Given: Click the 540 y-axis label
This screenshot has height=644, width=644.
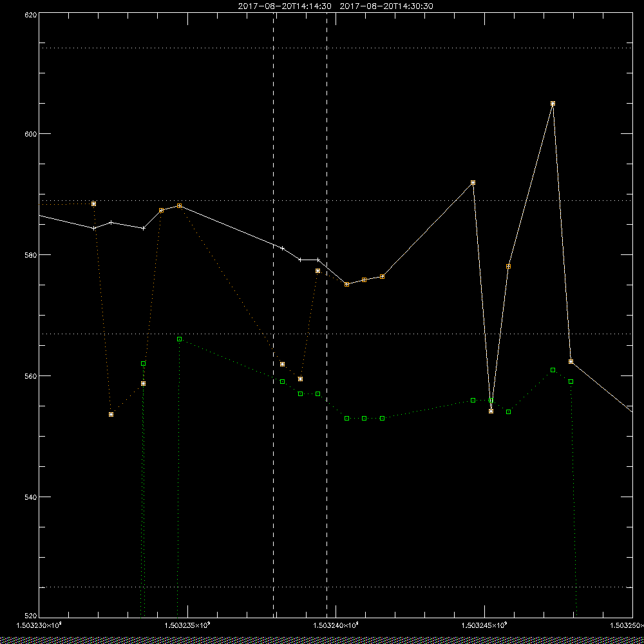Looking at the screenshot, I should click(31, 497).
